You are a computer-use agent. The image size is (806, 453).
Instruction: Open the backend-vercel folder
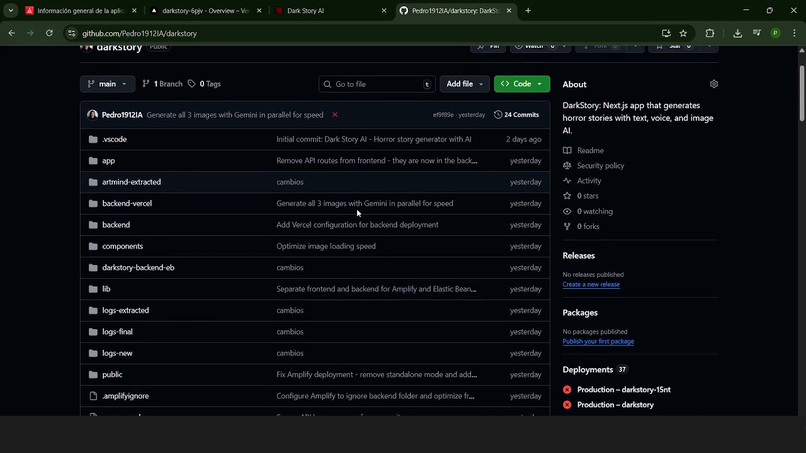127,203
